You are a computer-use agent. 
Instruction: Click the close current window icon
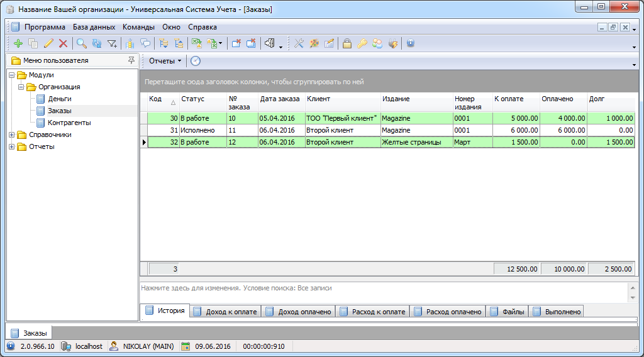236,43
